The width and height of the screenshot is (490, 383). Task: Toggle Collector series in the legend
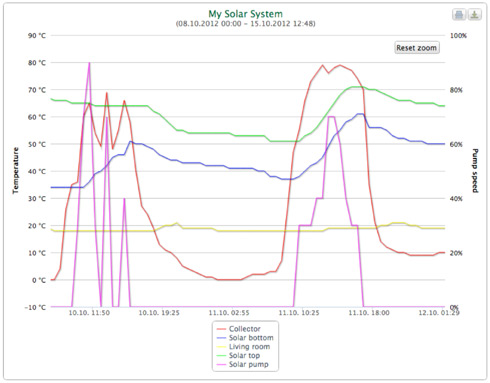coord(239,329)
